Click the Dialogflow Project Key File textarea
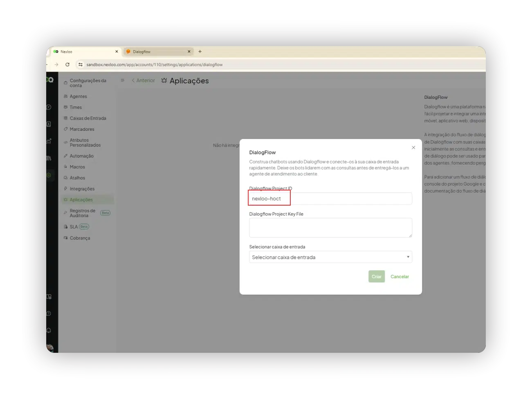 [x=330, y=228]
